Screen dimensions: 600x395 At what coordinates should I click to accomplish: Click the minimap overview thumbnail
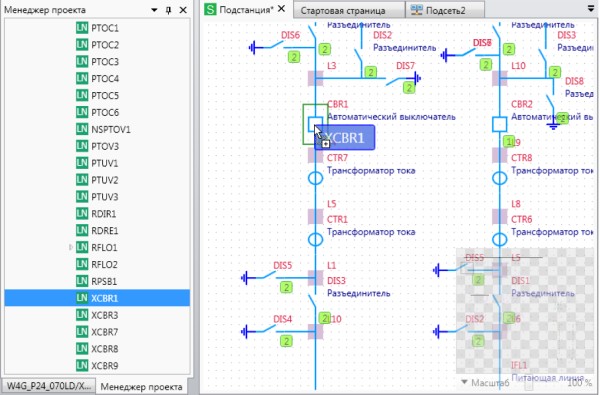[x=525, y=310]
